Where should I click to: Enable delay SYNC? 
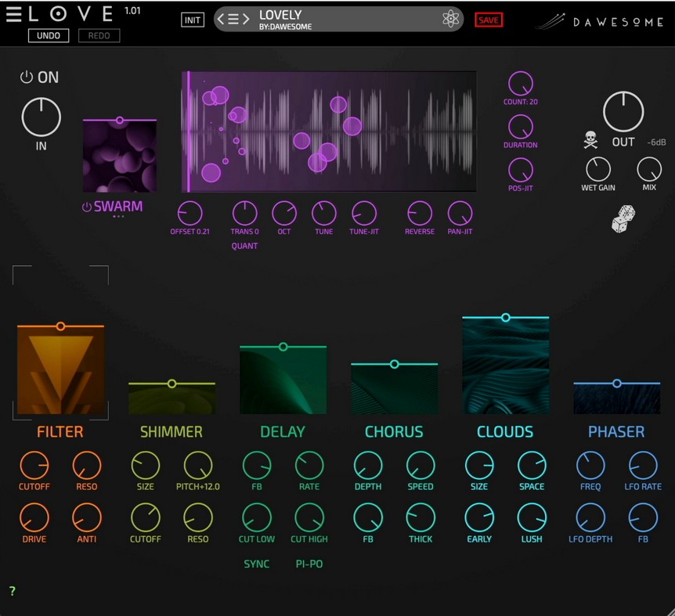pyautogui.click(x=257, y=564)
